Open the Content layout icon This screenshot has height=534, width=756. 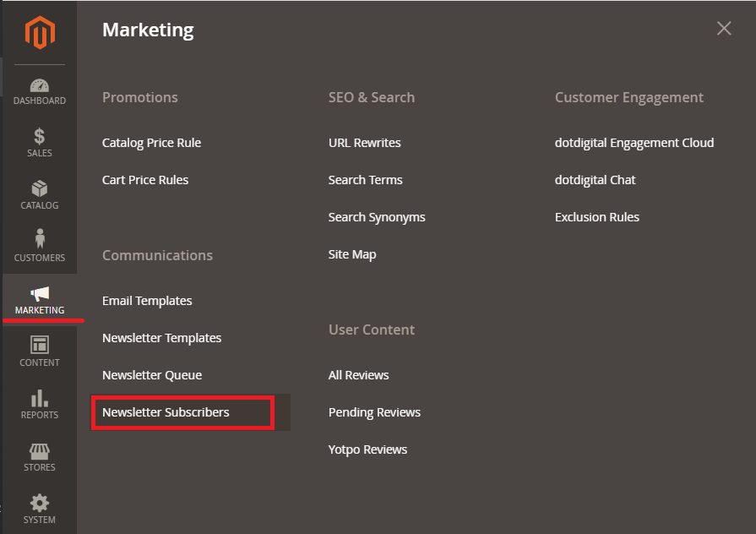point(40,345)
